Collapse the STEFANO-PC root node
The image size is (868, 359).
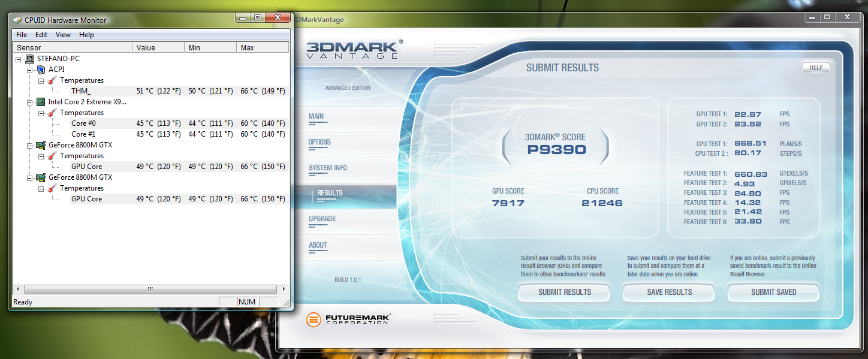[x=19, y=59]
